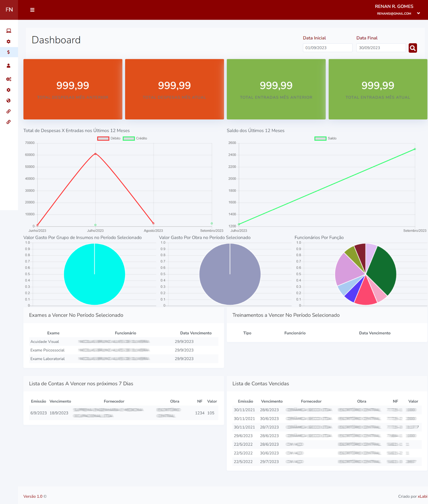Screen dimensions: 428x504
Task: Toggle the Débito legend swatch
Action: pyautogui.click(x=103, y=138)
